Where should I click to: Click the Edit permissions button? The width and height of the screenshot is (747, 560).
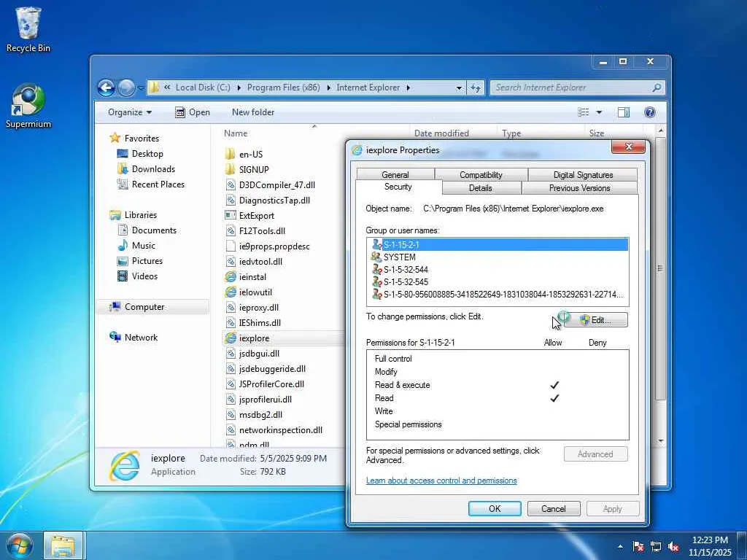[595, 320]
